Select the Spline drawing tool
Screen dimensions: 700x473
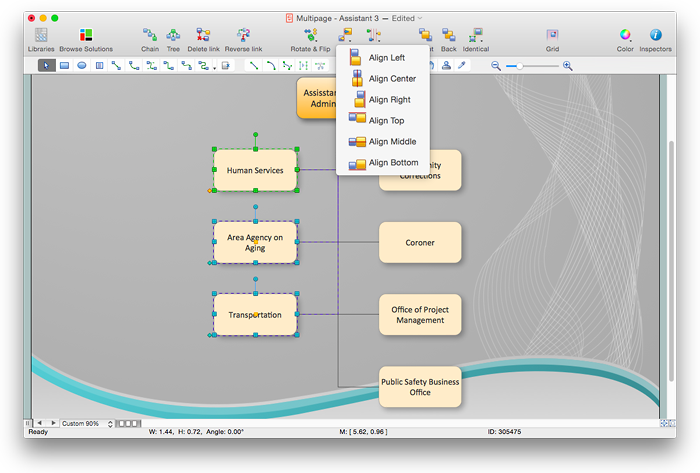(x=287, y=66)
